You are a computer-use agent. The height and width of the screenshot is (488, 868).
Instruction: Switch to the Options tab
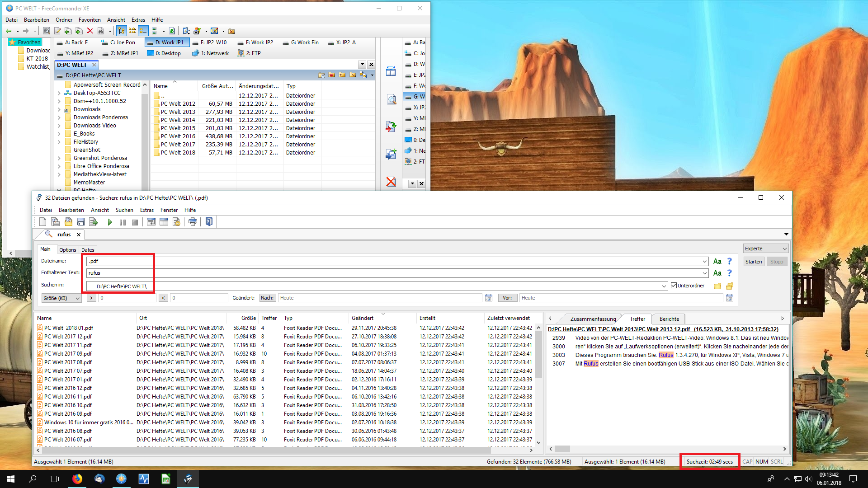coord(68,249)
